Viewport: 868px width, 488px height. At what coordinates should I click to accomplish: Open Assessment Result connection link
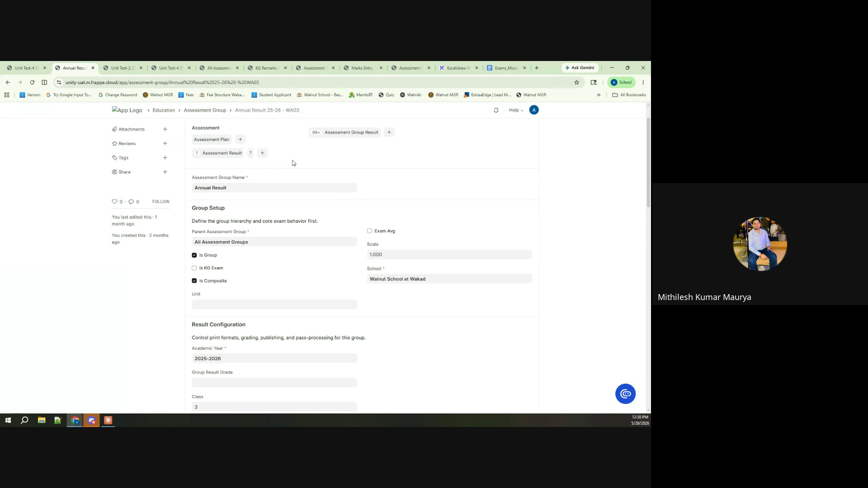222,153
